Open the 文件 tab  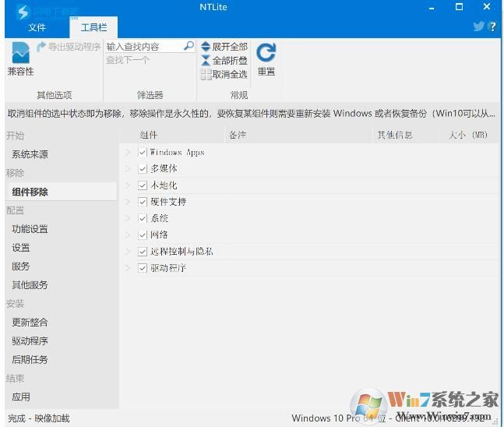point(37,27)
